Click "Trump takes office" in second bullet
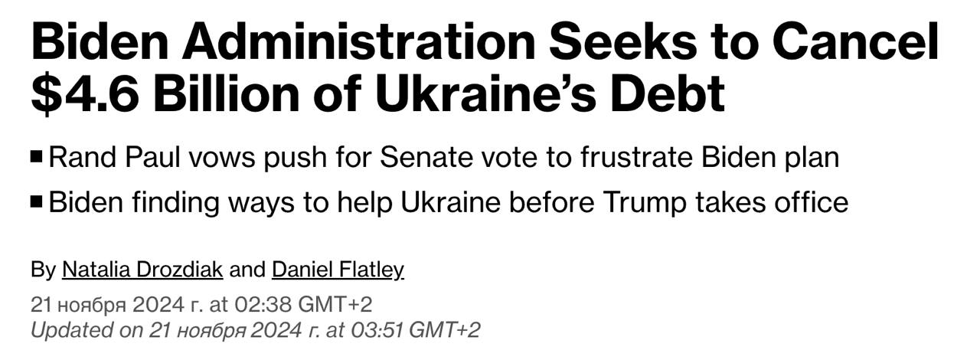The image size is (980, 360). [725, 202]
